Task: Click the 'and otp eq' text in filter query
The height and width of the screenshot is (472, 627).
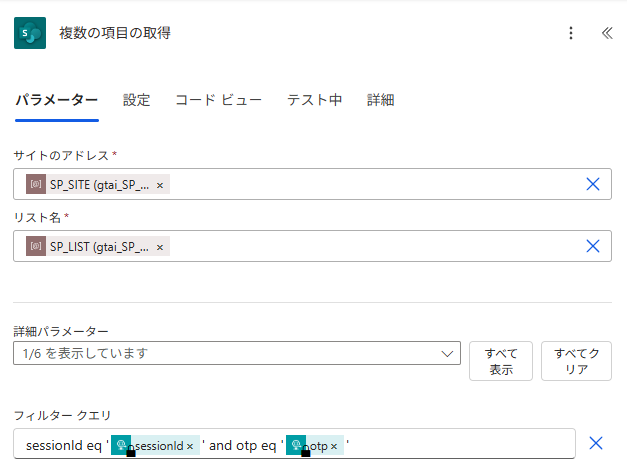Action: pyautogui.click(x=242, y=445)
